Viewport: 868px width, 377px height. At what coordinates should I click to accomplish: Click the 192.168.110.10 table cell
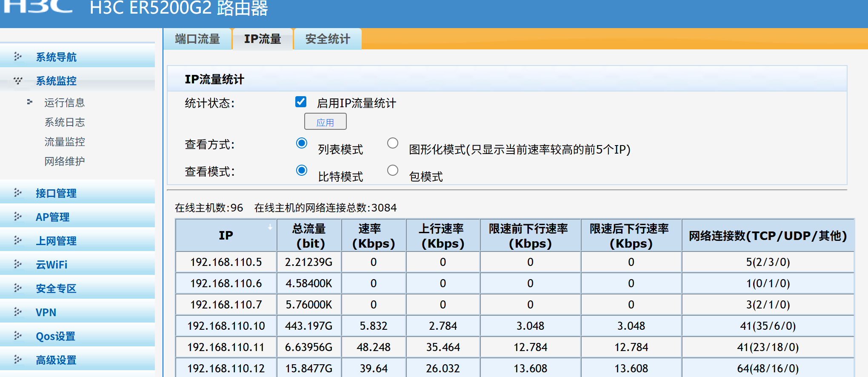click(x=226, y=326)
